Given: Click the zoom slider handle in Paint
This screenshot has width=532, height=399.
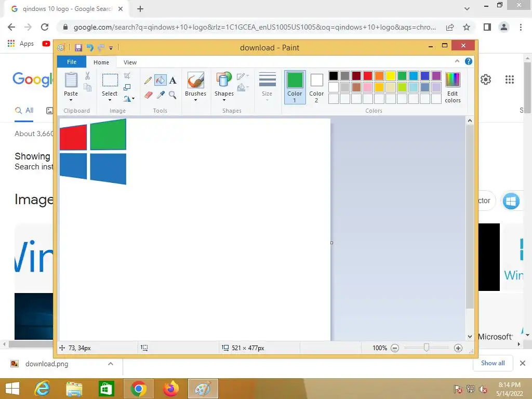Looking at the screenshot, I should pyautogui.click(x=427, y=348).
